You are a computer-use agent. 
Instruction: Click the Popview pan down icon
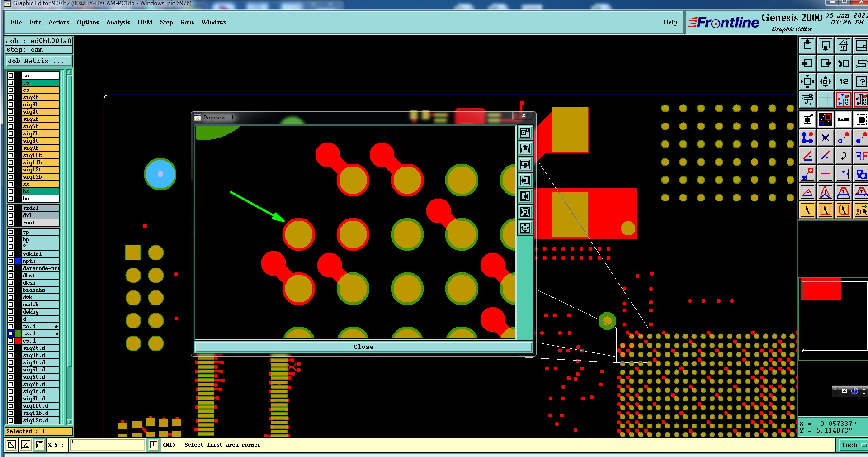click(525, 164)
